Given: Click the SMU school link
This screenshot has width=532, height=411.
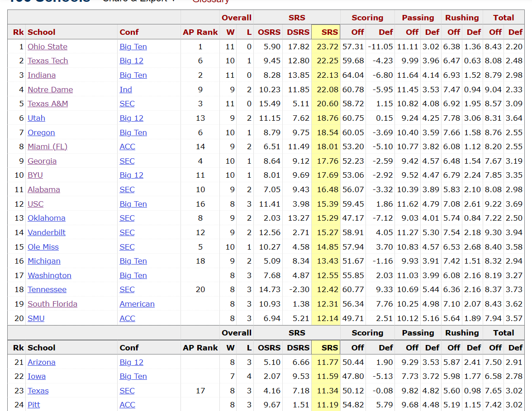Looking at the screenshot, I should [36, 318].
